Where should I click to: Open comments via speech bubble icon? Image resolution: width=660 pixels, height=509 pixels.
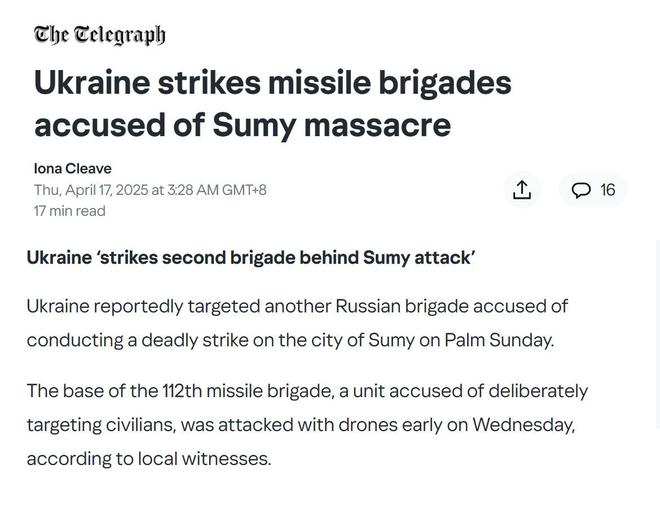point(580,190)
